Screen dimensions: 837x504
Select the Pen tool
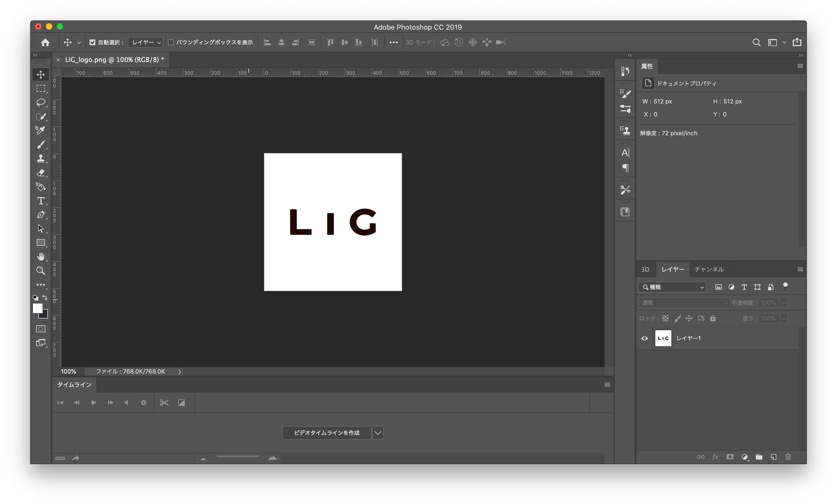pyautogui.click(x=41, y=215)
